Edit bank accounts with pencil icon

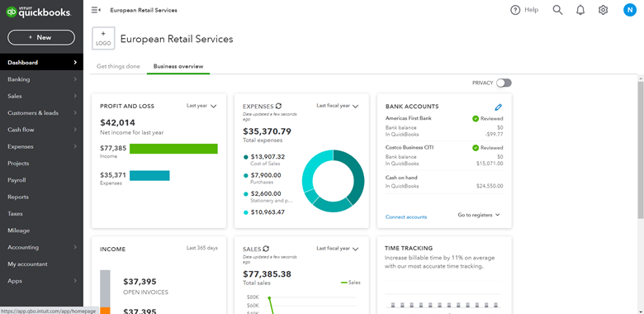point(498,107)
